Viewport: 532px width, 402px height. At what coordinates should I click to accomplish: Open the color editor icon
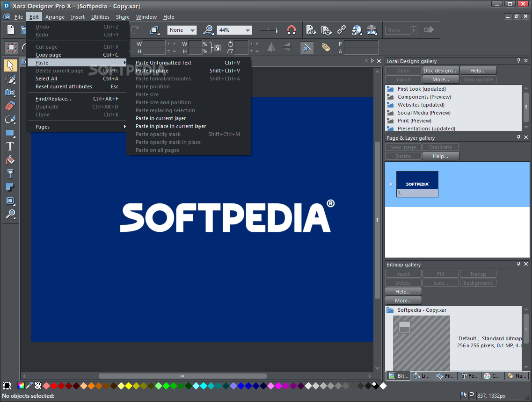(x=21, y=386)
